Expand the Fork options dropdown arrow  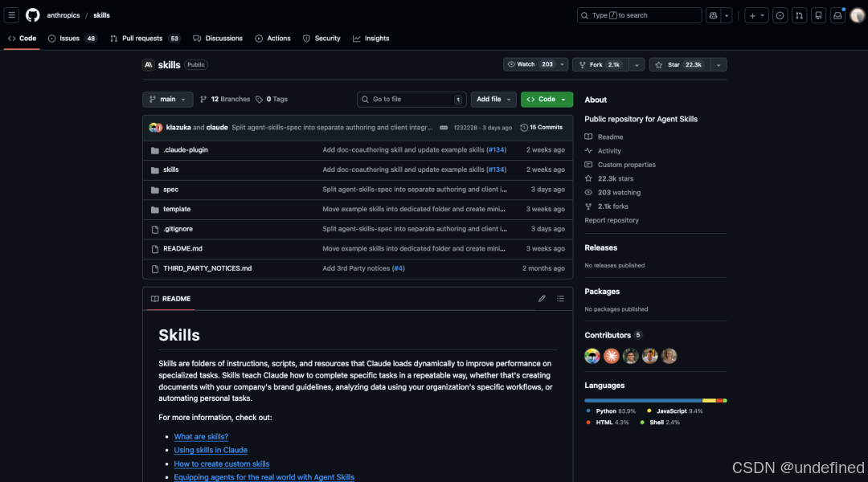click(x=637, y=65)
